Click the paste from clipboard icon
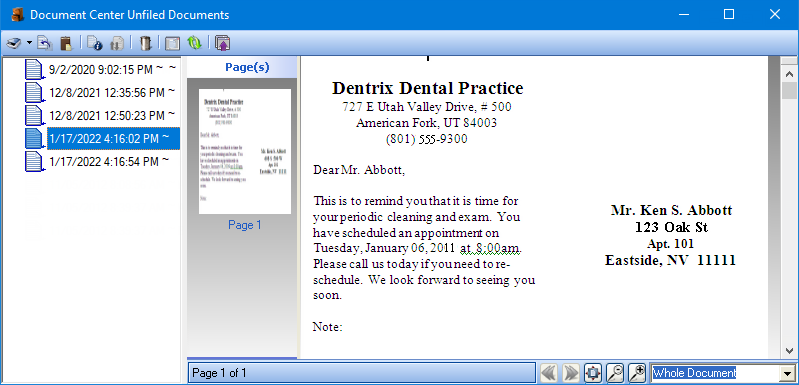Screen dimensions: 799x385 pos(66,43)
